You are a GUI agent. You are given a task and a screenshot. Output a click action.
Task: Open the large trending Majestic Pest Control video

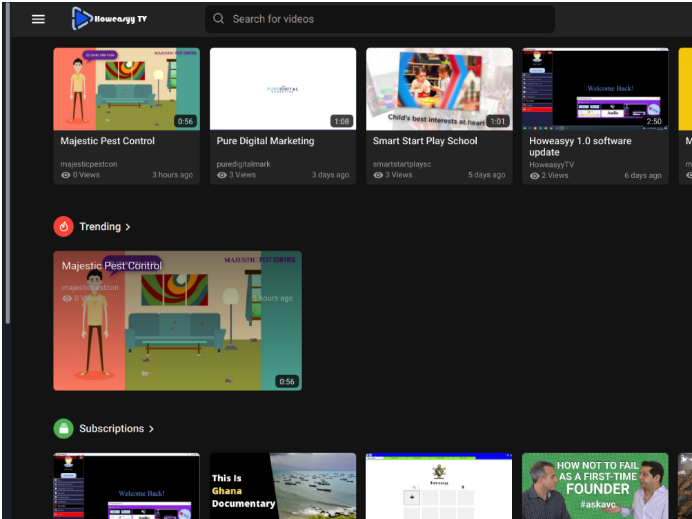click(x=177, y=321)
